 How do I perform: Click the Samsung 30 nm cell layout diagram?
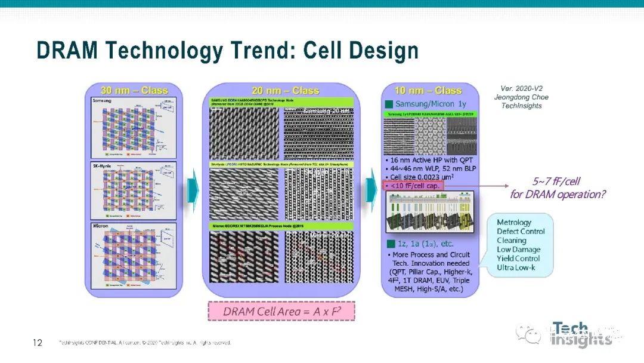pos(134,128)
